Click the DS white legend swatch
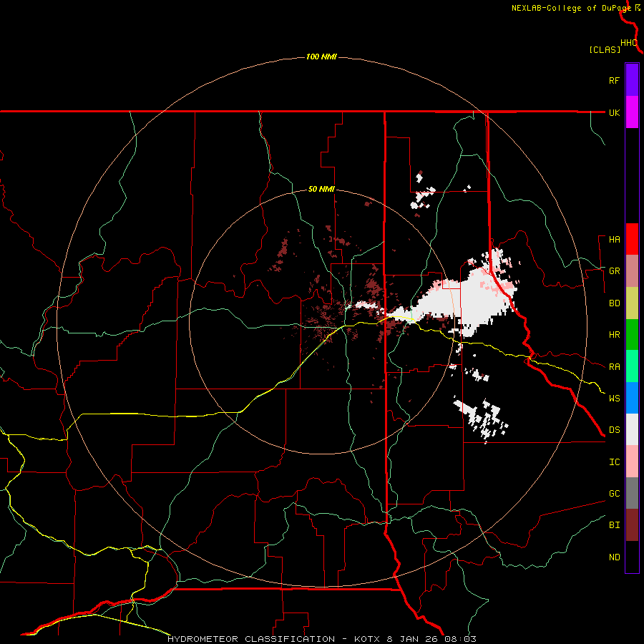Screen dimensions: 644x644 click(632, 429)
